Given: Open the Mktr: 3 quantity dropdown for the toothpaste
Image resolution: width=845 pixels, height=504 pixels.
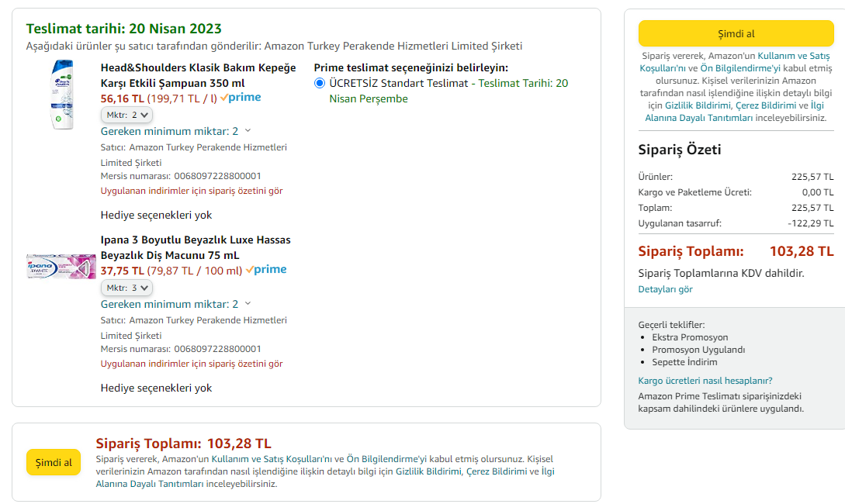Looking at the screenshot, I should click(126, 288).
